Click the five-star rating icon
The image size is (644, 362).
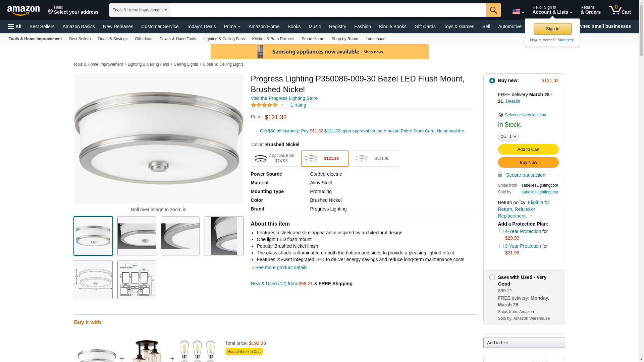(x=264, y=105)
